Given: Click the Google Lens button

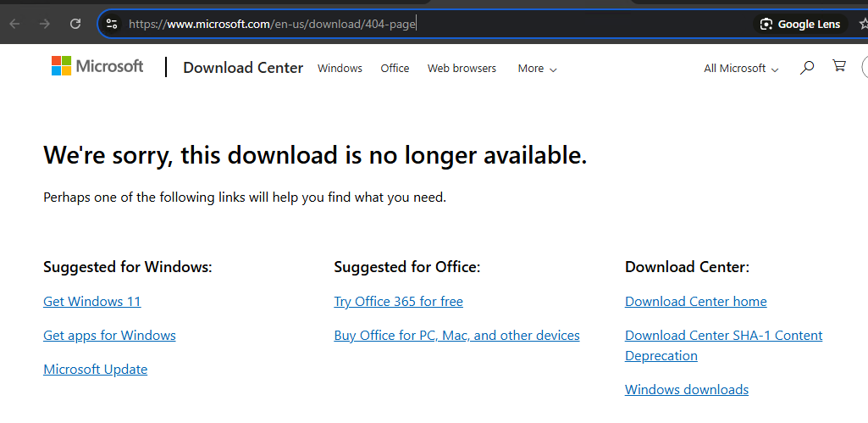Looking at the screenshot, I should 800,24.
